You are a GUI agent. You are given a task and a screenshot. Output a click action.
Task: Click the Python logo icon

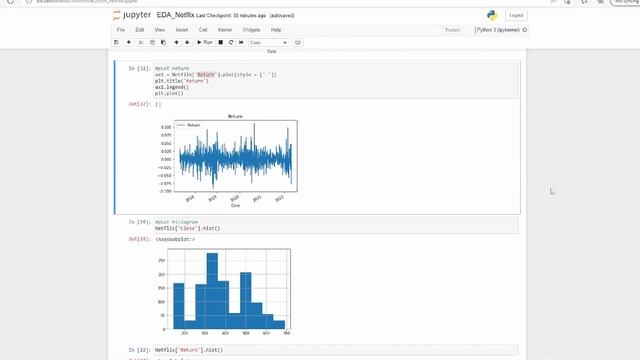(x=492, y=16)
